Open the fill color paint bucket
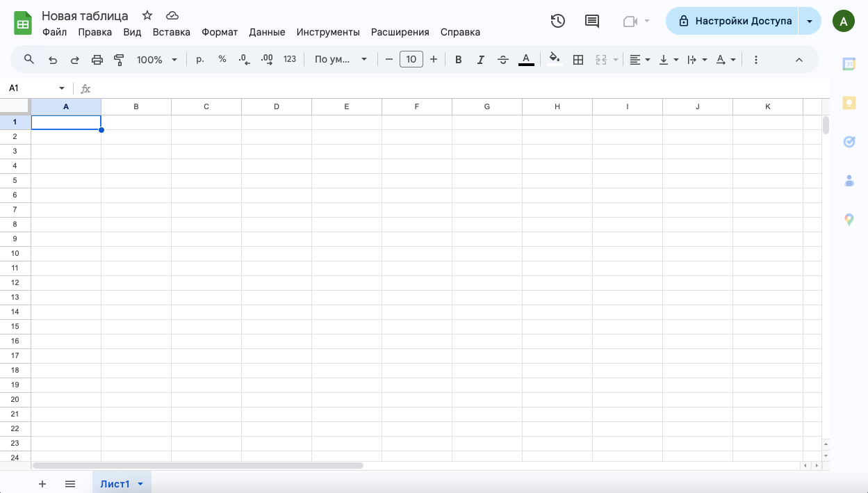Screen dimensions: 868x493 (554, 60)
